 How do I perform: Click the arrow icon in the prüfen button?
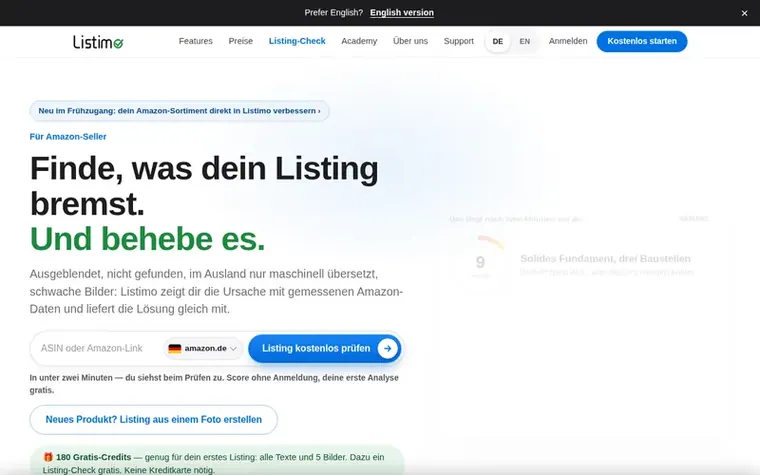pos(387,348)
